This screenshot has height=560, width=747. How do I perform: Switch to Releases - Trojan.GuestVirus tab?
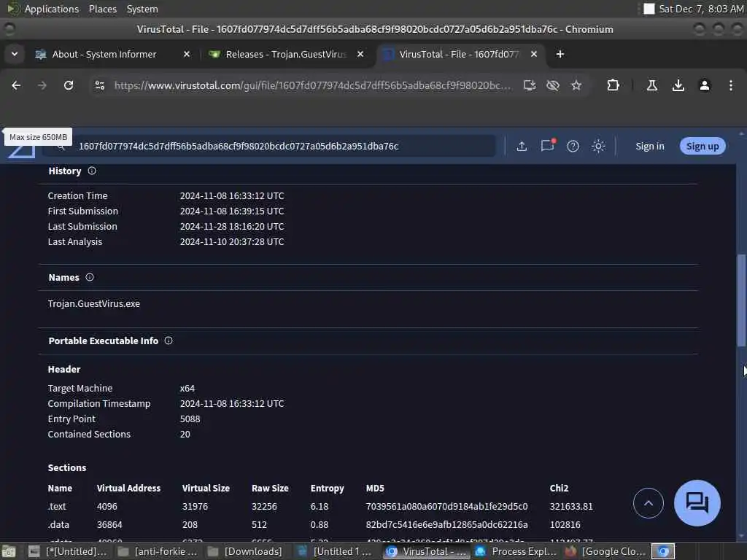tap(286, 54)
